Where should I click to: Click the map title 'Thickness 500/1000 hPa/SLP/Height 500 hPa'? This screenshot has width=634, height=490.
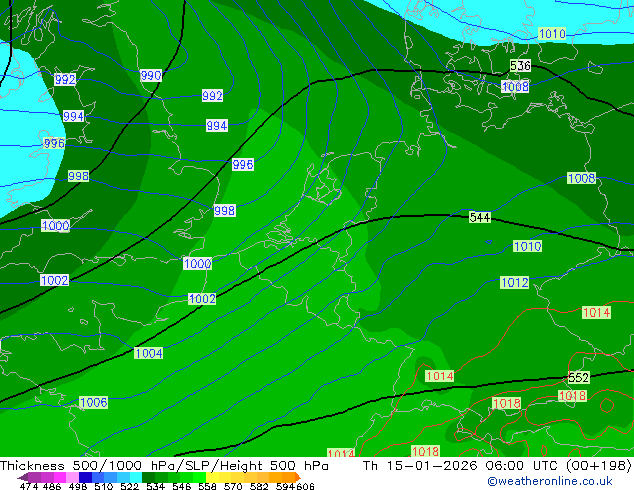pyautogui.click(x=164, y=466)
